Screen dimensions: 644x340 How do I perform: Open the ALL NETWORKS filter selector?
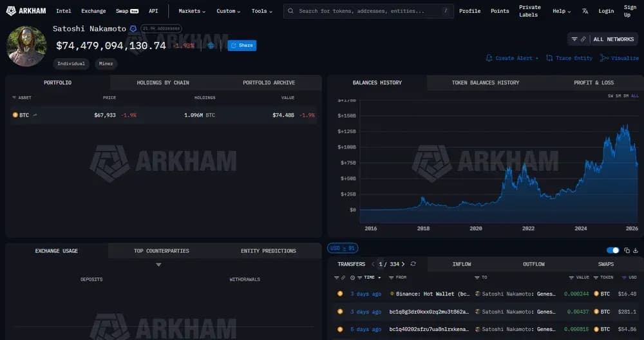[603, 39]
